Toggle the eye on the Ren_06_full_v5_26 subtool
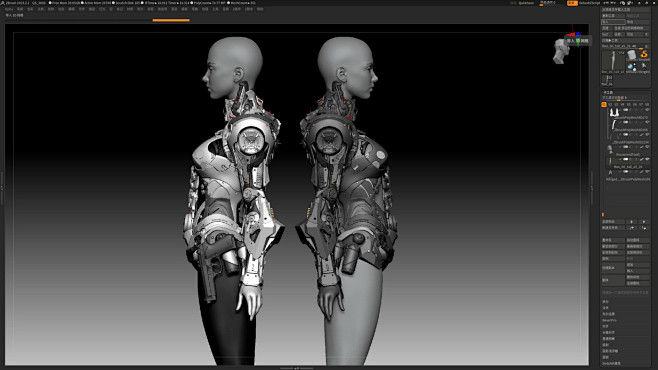The height and width of the screenshot is (370, 658). pyautogui.click(x=647, y=159)
